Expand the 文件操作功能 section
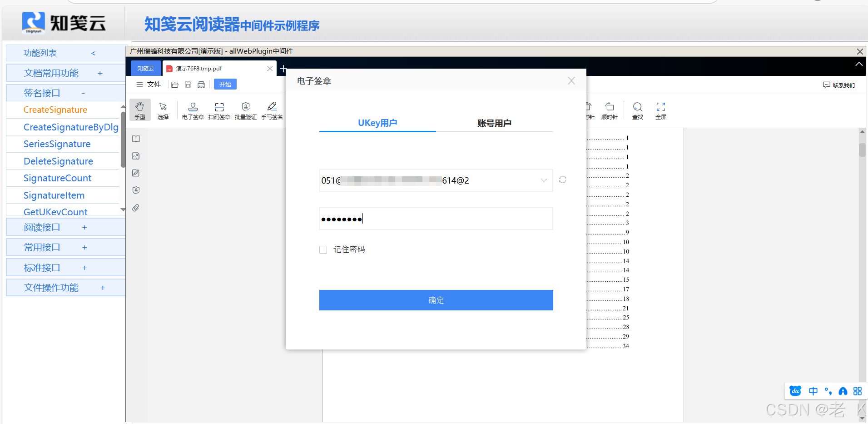 pyautogui.click(x=103, y=288)
